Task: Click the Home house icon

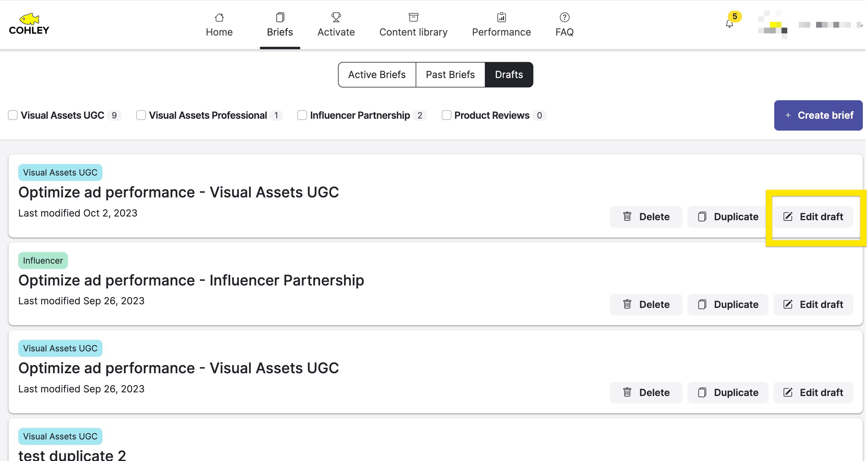Action: click(219, 17)
